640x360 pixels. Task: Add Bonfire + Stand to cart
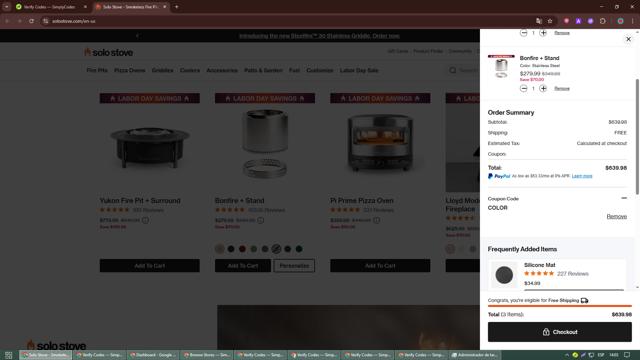tap(243, 266)
